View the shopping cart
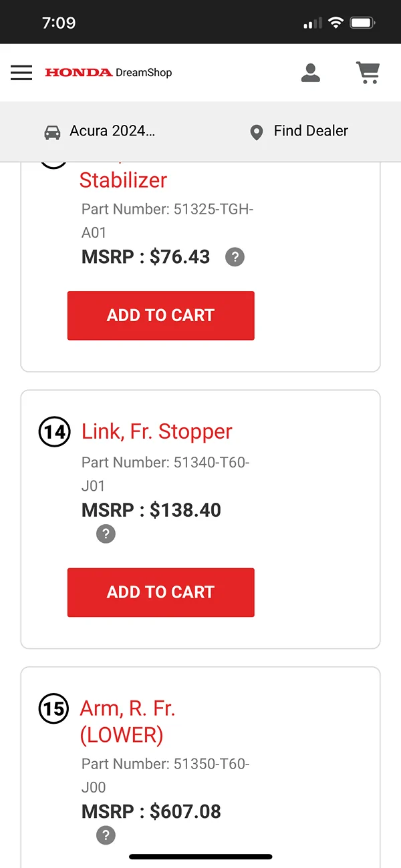This screenshot has height=868, width=401. click(368, 73)
